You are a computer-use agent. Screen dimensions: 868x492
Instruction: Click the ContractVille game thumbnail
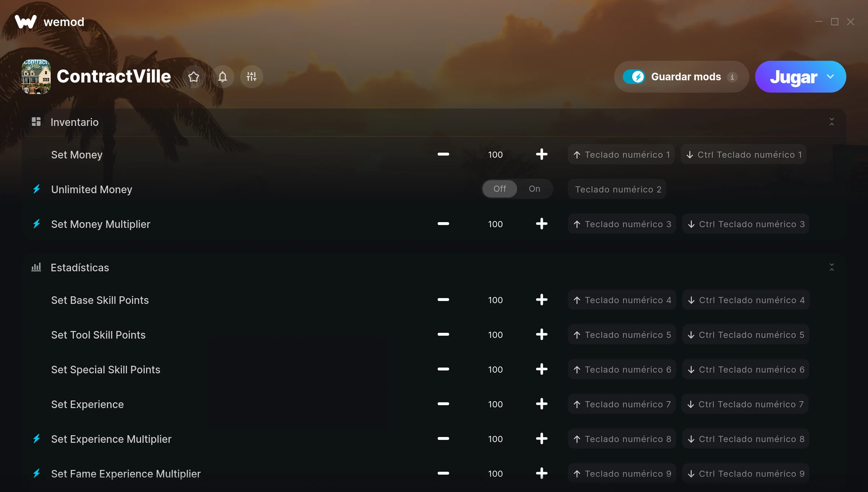(36, 77)
